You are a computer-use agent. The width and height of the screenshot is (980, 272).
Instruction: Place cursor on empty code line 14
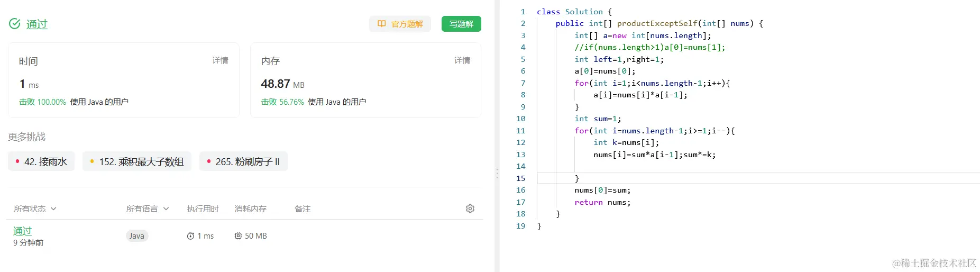click(758, 166)
